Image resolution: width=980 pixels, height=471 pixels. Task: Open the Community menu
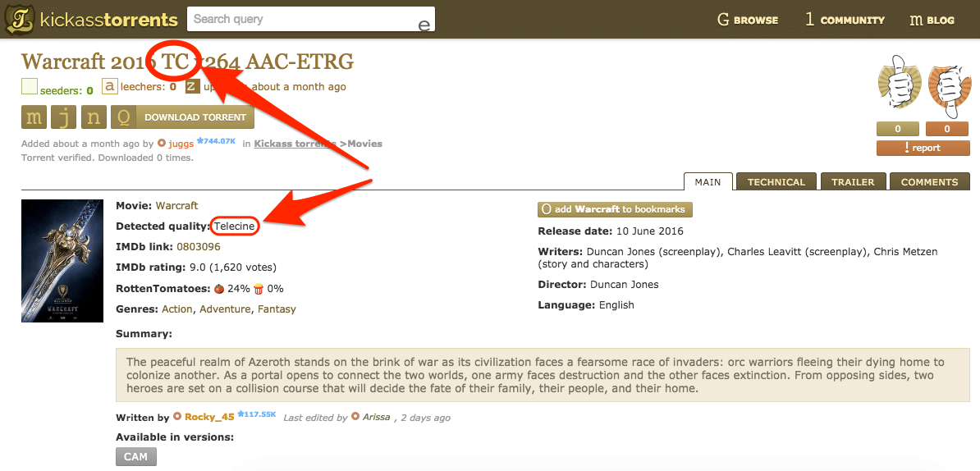click(845, 20)
